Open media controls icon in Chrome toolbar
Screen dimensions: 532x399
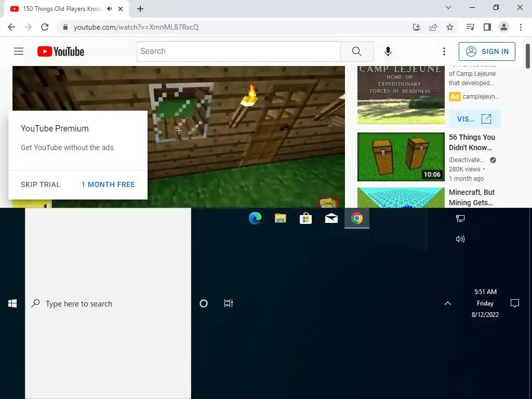click(470, 27)
